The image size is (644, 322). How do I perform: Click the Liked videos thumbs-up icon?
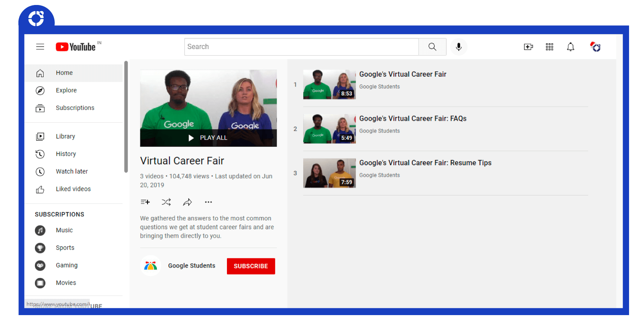tap(40, 189)
